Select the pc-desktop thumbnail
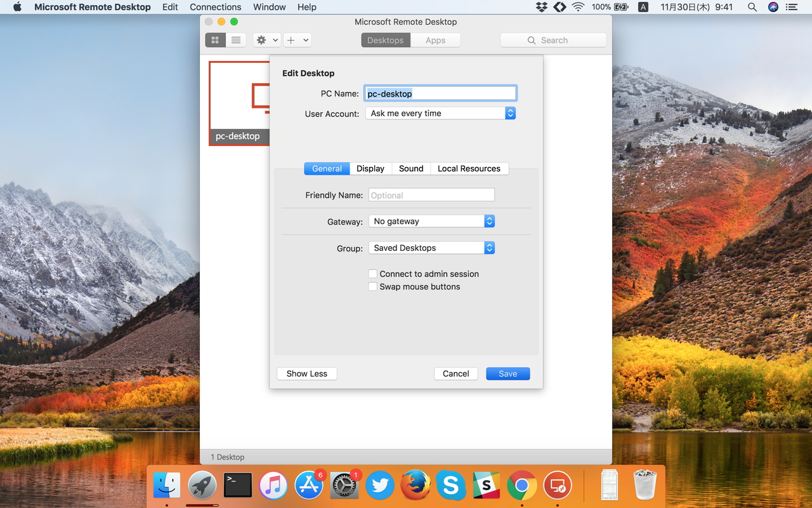This screenshot has height=508, width=812. point(239,103)
